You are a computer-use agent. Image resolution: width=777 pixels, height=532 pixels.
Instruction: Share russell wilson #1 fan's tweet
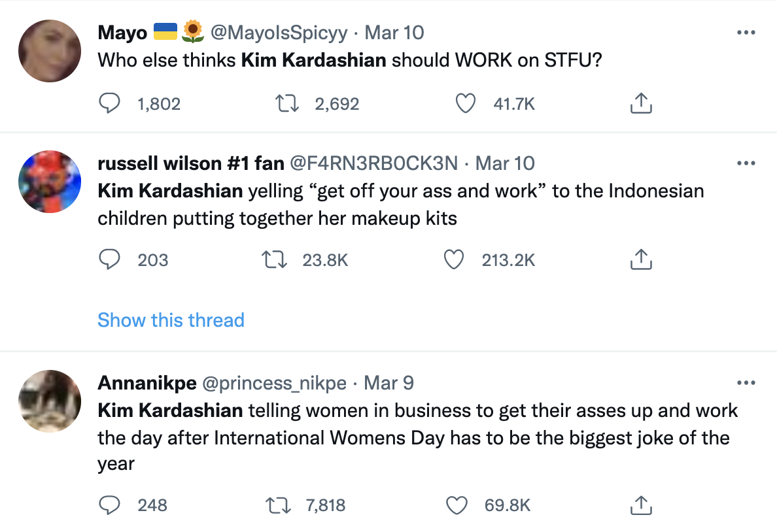[x=641, y=260]
